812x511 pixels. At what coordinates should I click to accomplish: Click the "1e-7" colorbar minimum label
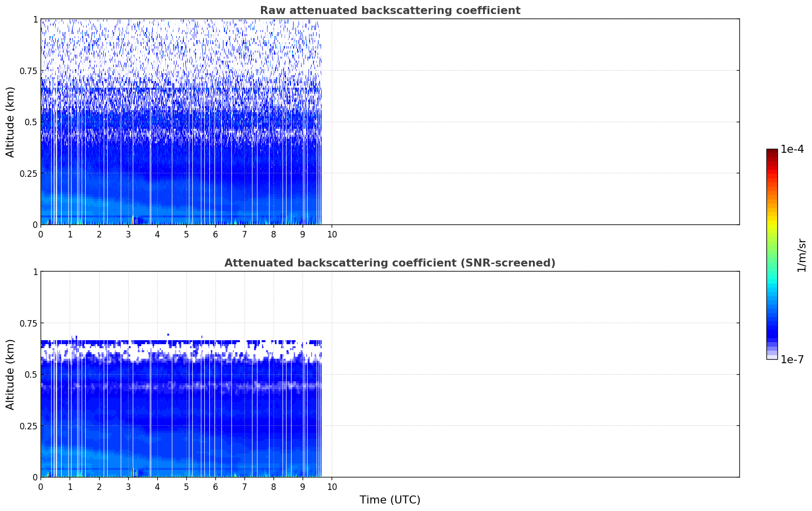(x=792, y=360)
